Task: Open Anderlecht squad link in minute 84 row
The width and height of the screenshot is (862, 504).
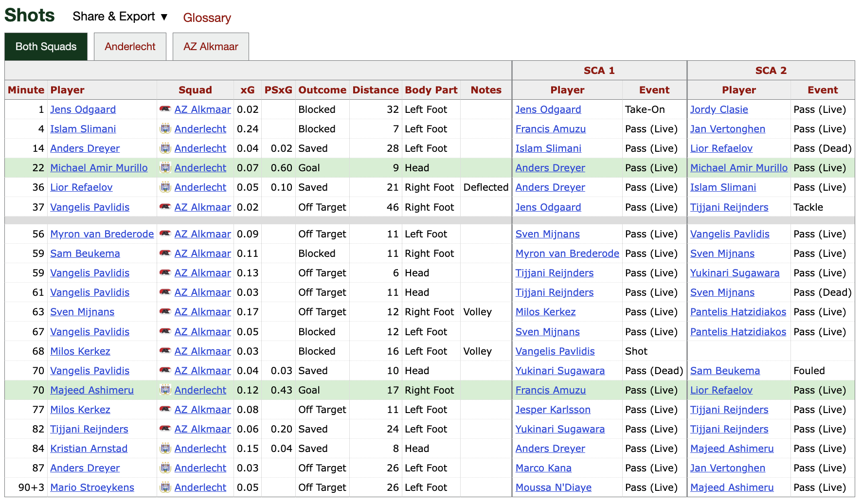Action: 200,449
